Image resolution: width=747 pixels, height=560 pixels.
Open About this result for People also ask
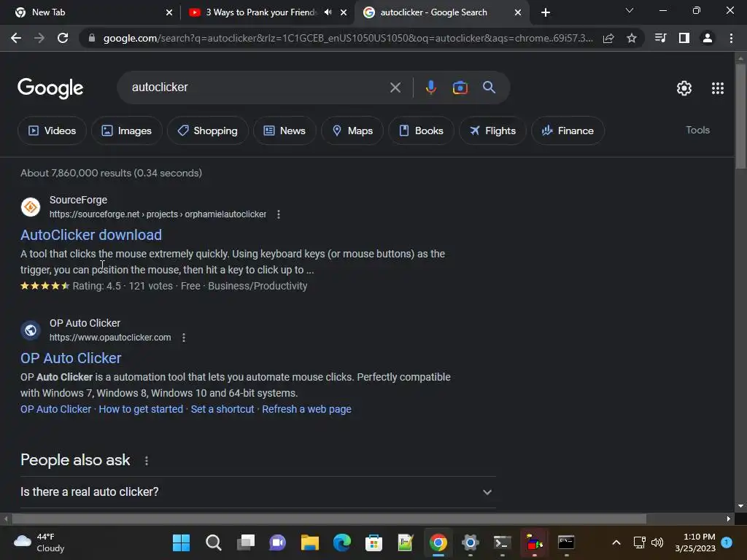[147, 461]
